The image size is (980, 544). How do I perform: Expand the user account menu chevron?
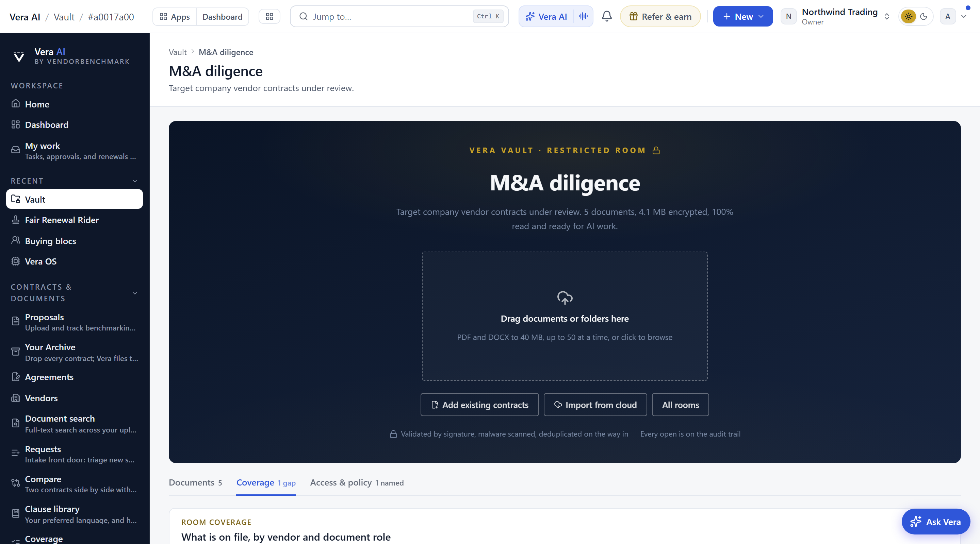pyautogui.click(x=964, y=16)
